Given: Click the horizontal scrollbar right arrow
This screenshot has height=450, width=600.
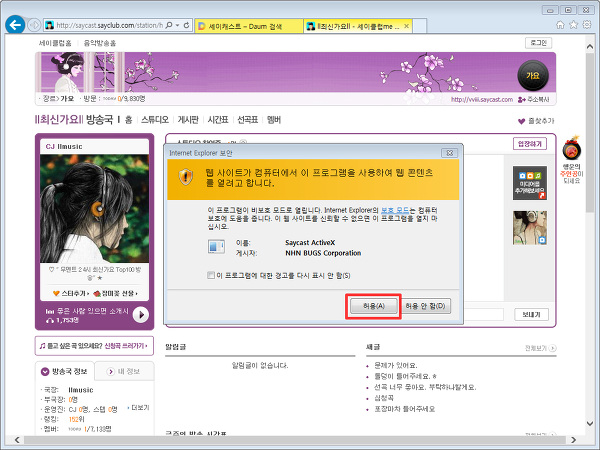Looking at the screenshot, I should point(573,440).
